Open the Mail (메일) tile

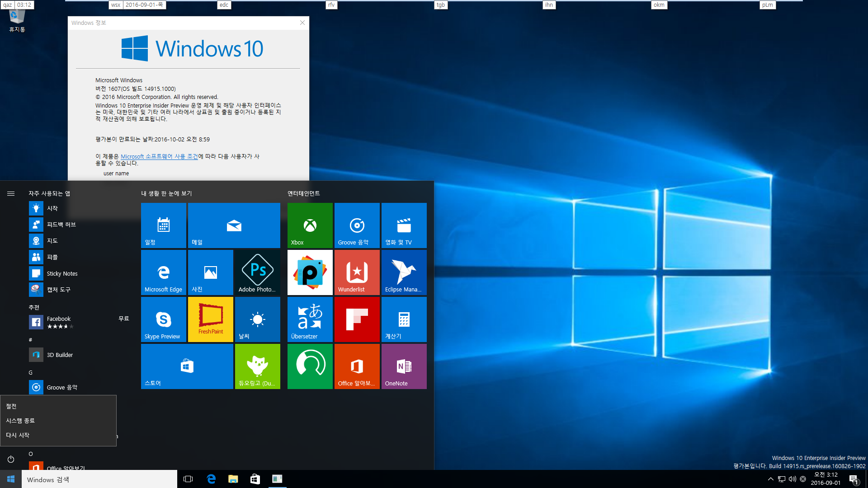(234, 225)
